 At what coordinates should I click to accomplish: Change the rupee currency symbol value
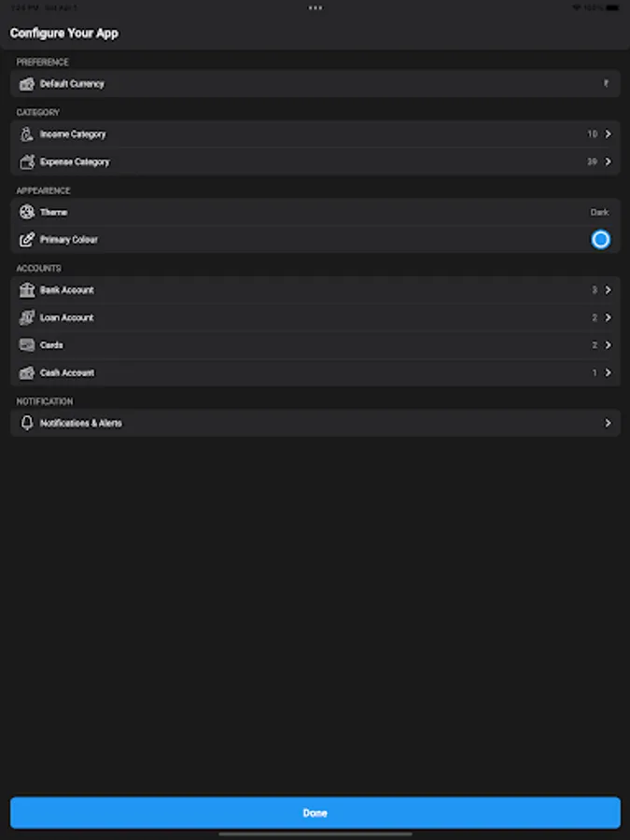pyautogui.click(x=606, y=84)
